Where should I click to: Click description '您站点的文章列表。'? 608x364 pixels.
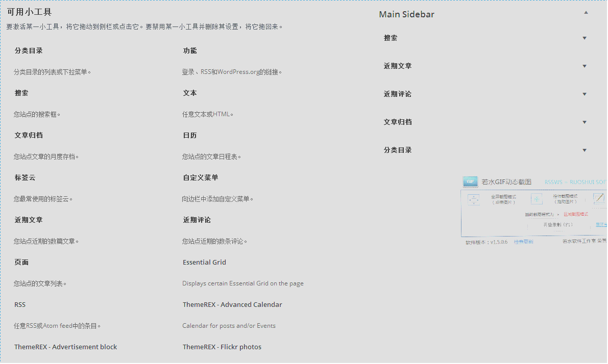40,283
